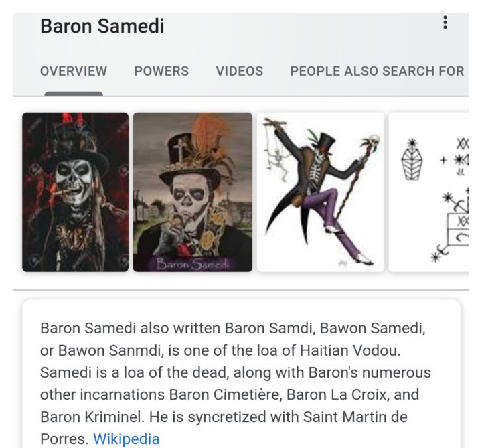This screenshot has width=482, height=448.
Task: Open the red-background skull face image
Action: pos(75,192)
